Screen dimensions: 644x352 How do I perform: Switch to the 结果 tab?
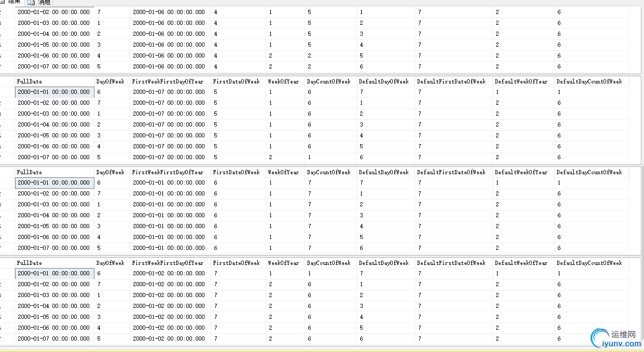click(x=11, y=2)
